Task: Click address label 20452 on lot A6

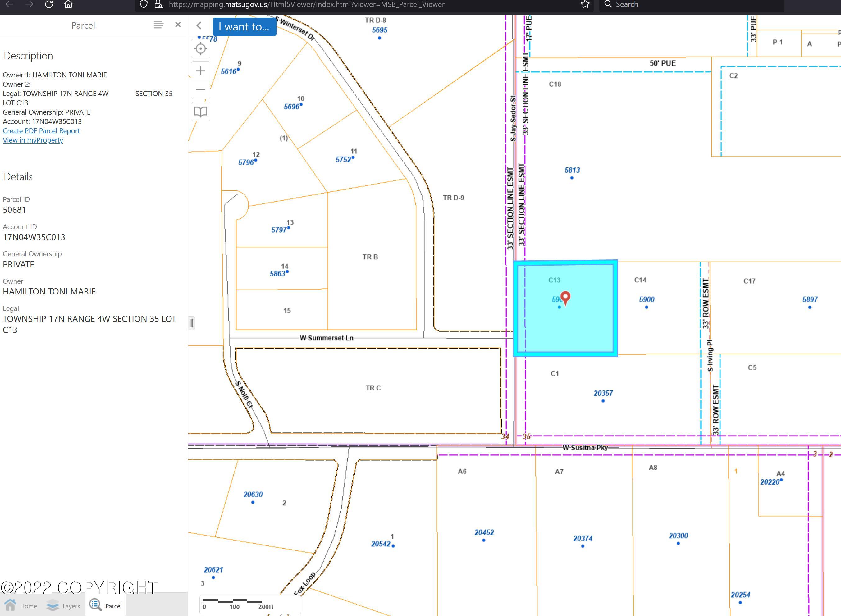Action: (x=484, y=532)
